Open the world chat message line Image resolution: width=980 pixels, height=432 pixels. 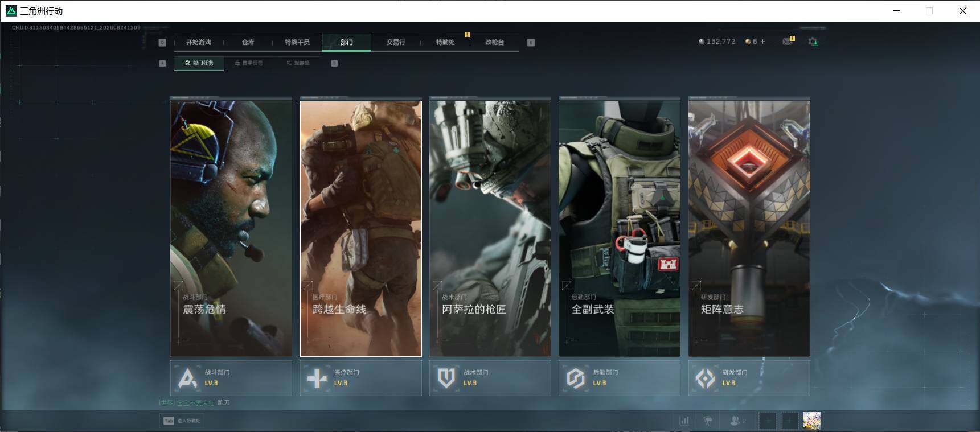click(x=194, y=402)
